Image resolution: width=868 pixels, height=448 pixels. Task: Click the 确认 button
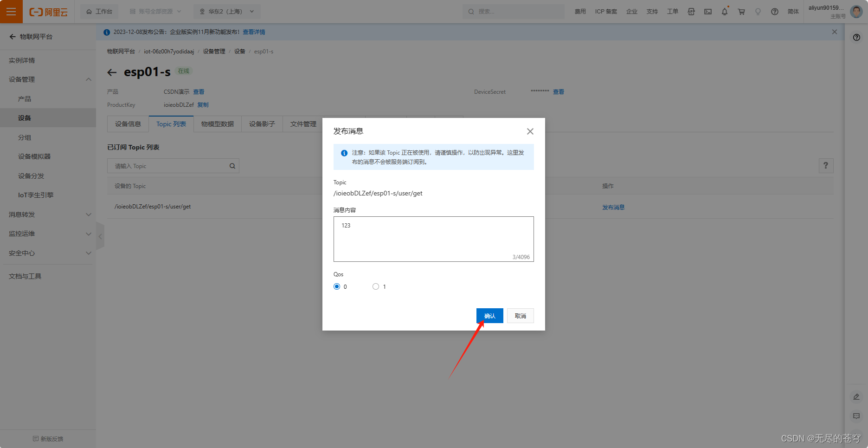click(x=490, y=316)
